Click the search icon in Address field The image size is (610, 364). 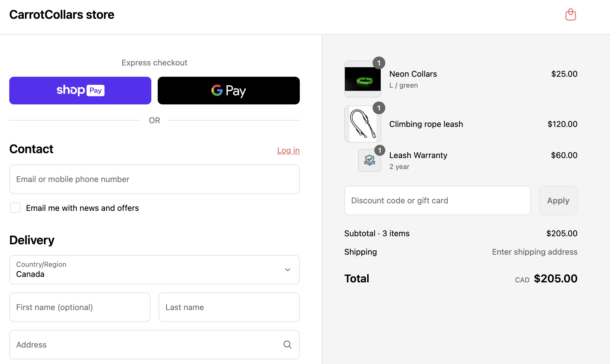287,344
